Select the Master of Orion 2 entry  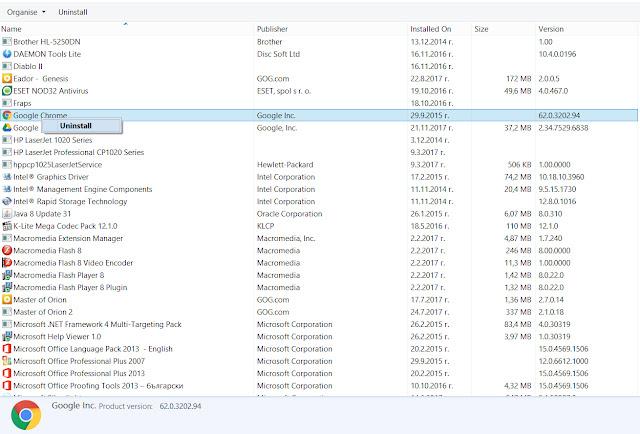click(43, 312)
